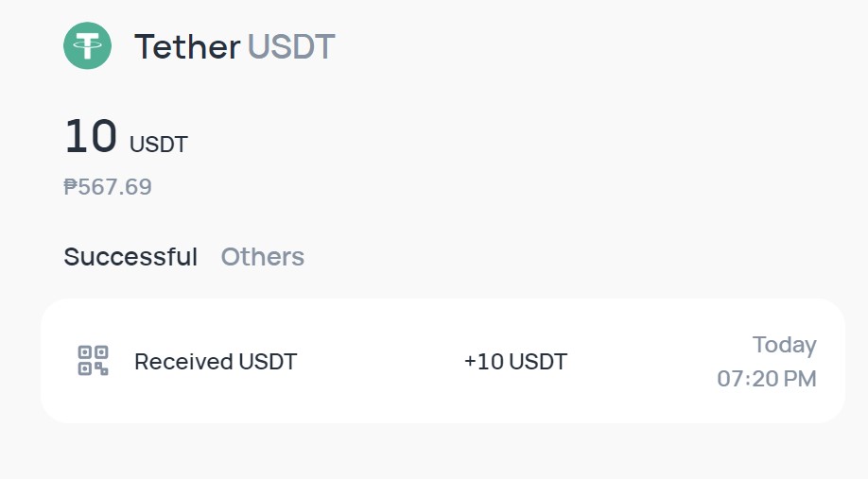Switch to the Others tab
Image resolution: width=868 pixels, height=479 pixels.
(x=263, y=257)
